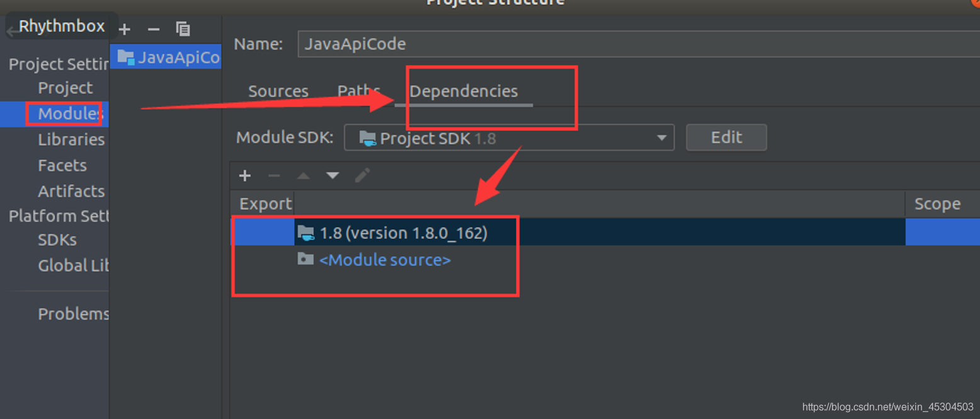The image size is (980, 419).
Task: Copy the selected module icon
Action: coord(183,29)
